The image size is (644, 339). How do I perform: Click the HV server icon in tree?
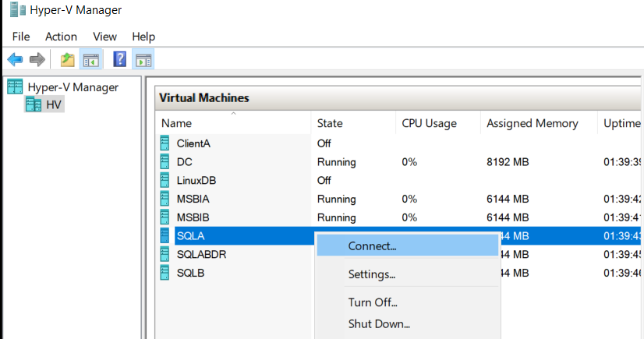(34, 104)
